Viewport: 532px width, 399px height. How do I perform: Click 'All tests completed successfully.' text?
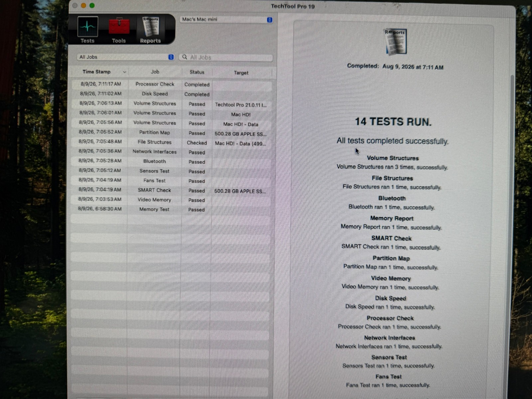[x=393, y=141]
